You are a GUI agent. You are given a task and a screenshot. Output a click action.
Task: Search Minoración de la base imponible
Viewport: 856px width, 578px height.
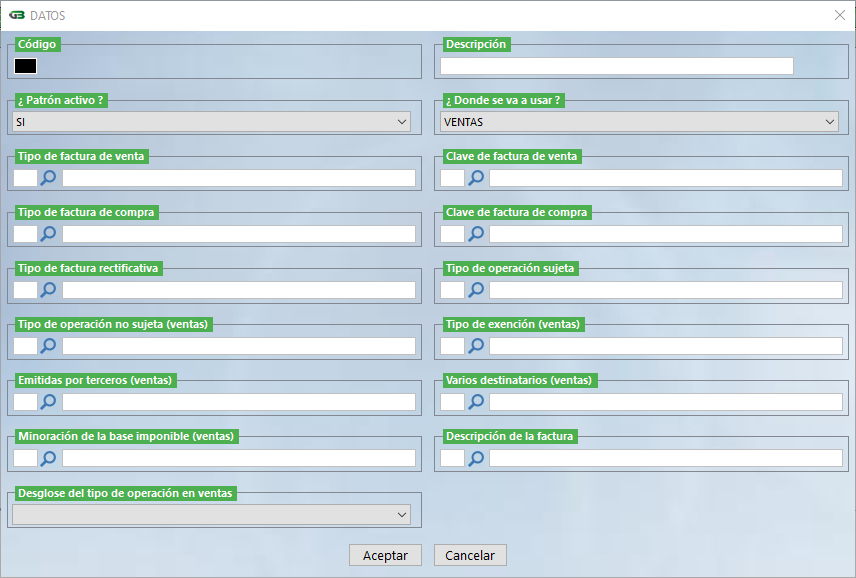tap(49, 458)
